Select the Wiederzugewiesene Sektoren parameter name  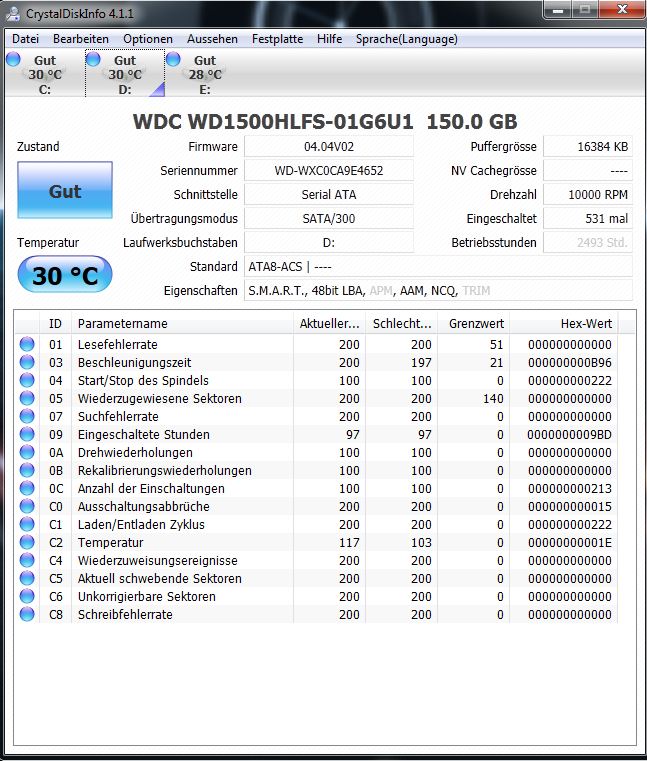pyautogui.click(x=160, y=398)
